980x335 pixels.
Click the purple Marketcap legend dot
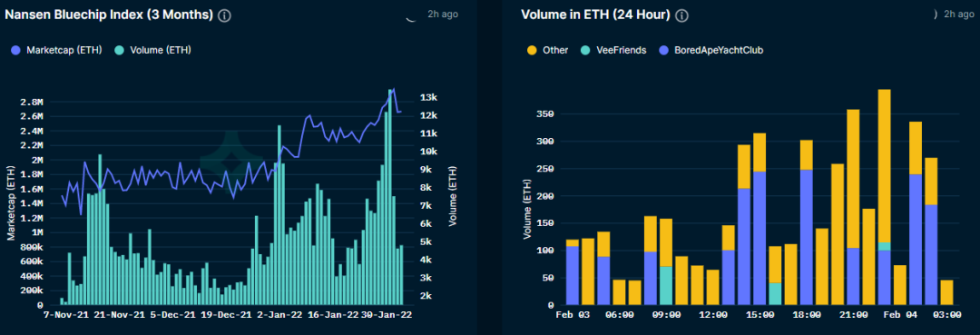tap(16, 50)
